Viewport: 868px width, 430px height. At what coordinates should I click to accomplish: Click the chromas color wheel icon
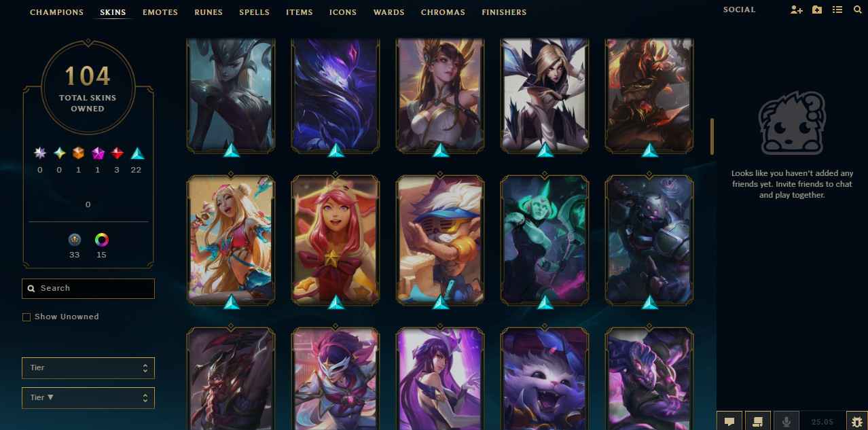pos(101,240)
